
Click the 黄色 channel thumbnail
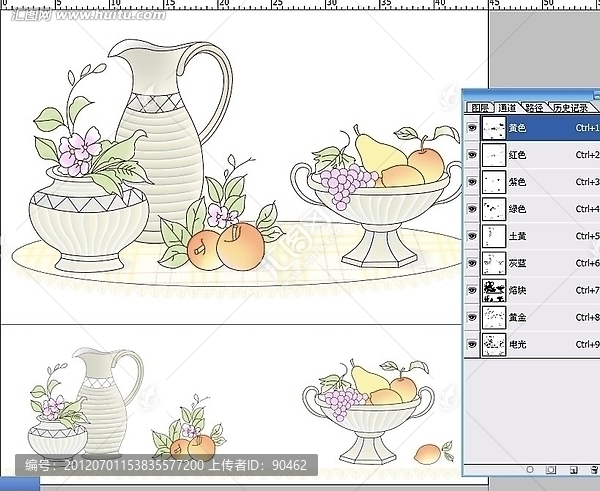coord(494,128)
